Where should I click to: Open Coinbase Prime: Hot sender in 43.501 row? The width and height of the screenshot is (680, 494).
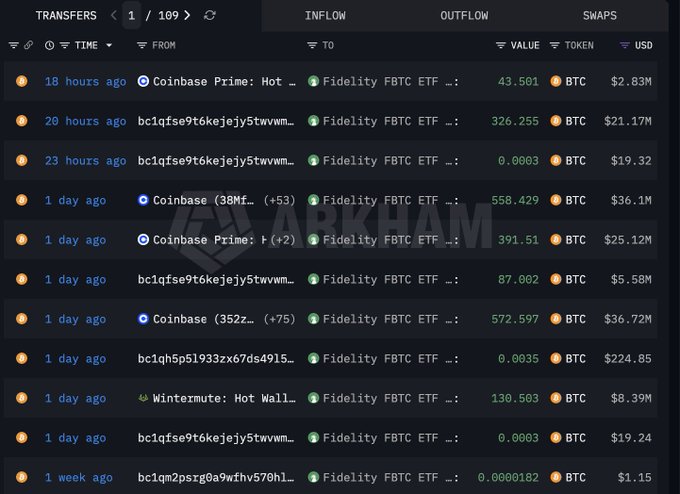point(224,82)
